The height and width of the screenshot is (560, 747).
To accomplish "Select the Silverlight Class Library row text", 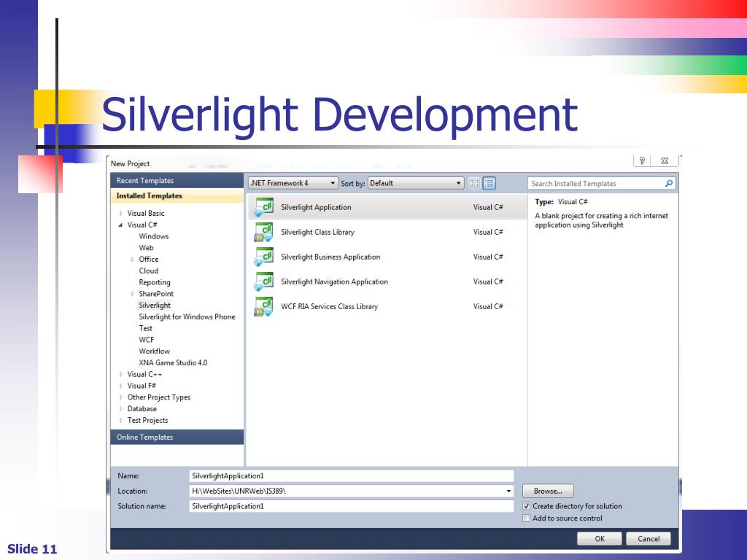I will [x=317, y=232].
